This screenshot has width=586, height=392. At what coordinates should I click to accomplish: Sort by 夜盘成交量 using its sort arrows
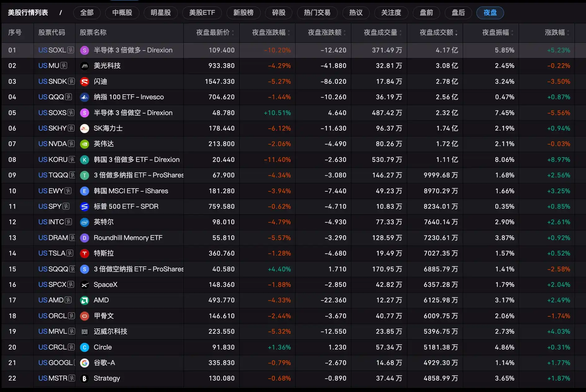(400, 33)
